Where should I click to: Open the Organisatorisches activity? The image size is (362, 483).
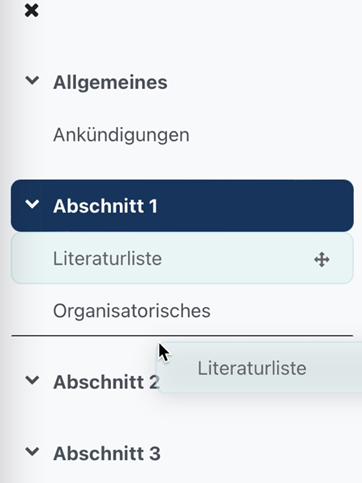132,311
